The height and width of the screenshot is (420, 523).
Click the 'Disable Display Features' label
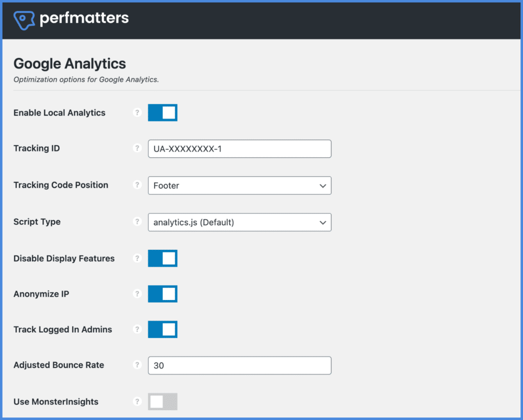pos(64,259)
